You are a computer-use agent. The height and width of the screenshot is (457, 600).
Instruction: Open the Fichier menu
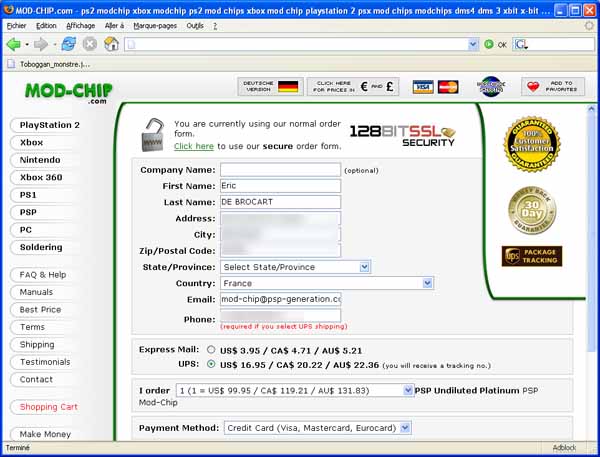pos(16,26)
